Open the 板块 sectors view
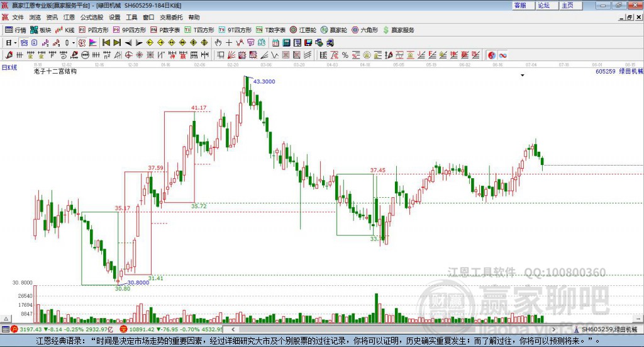The height and width of the screenshot is (347, 644). pyautogui.click(x=40, y=30)
